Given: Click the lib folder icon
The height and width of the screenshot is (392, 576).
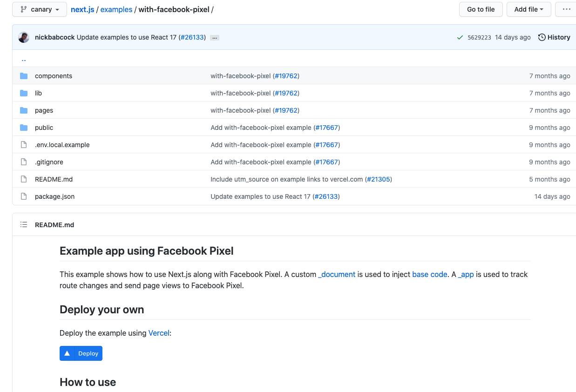Looking at the screenshot, I should click(x=24, y=93).
